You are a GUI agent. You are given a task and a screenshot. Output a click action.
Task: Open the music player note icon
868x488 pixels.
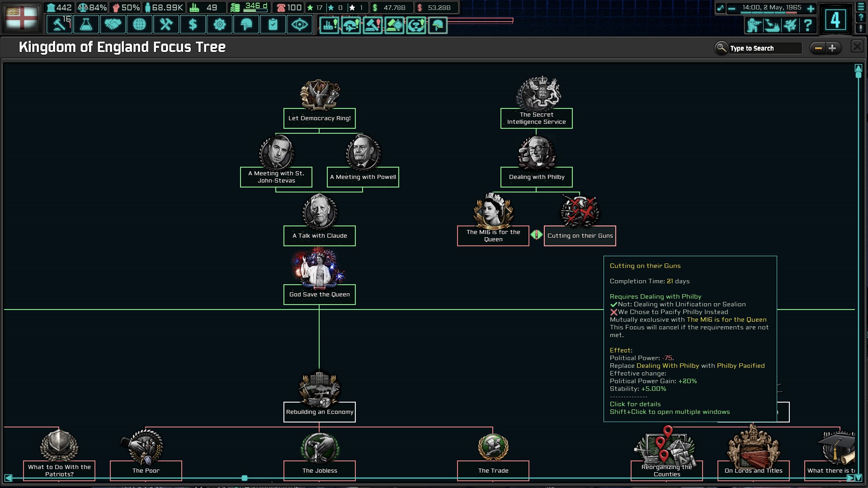click(x=720, y=8)
